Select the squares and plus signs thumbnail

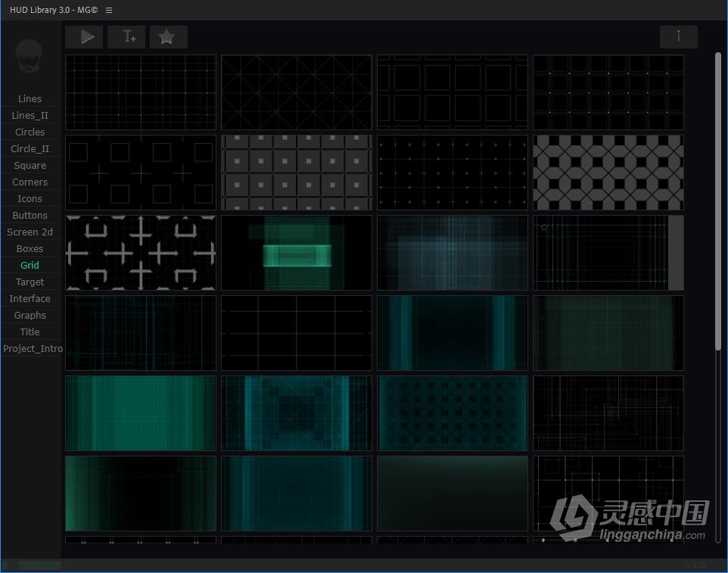point(141,173)
